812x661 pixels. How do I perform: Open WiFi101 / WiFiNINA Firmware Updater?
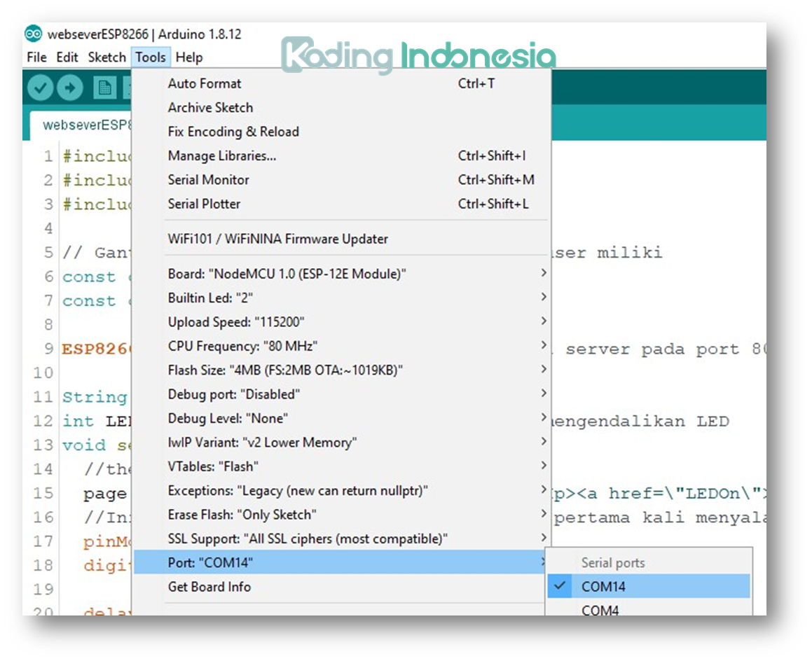click(x=342, y=239)
